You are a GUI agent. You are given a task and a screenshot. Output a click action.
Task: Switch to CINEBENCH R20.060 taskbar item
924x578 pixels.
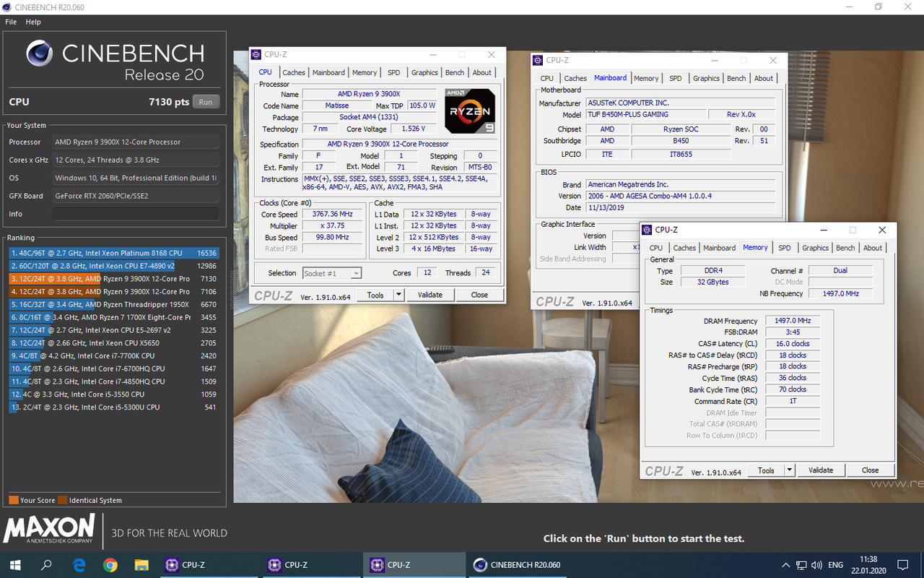pos(517,564)
